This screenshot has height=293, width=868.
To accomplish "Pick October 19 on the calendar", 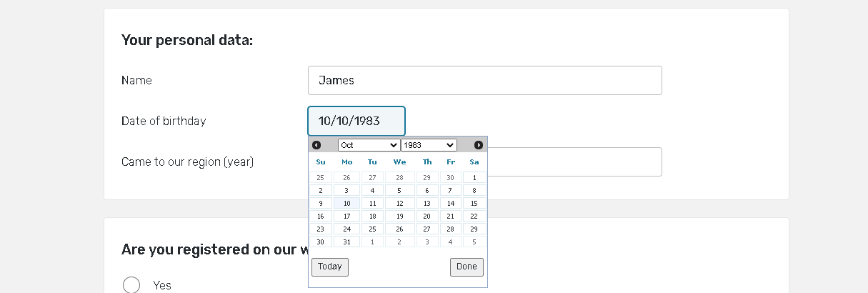I will coord(399,217).
